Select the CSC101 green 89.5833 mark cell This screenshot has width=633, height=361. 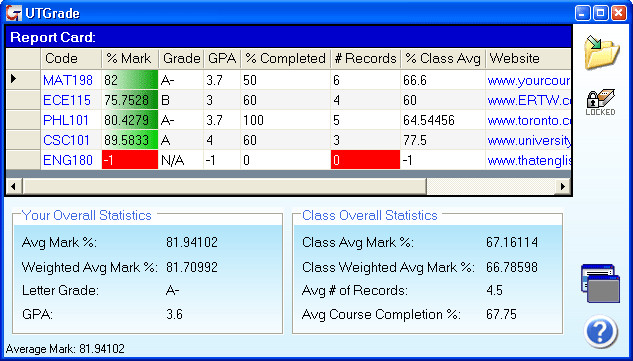click(130, 140)
